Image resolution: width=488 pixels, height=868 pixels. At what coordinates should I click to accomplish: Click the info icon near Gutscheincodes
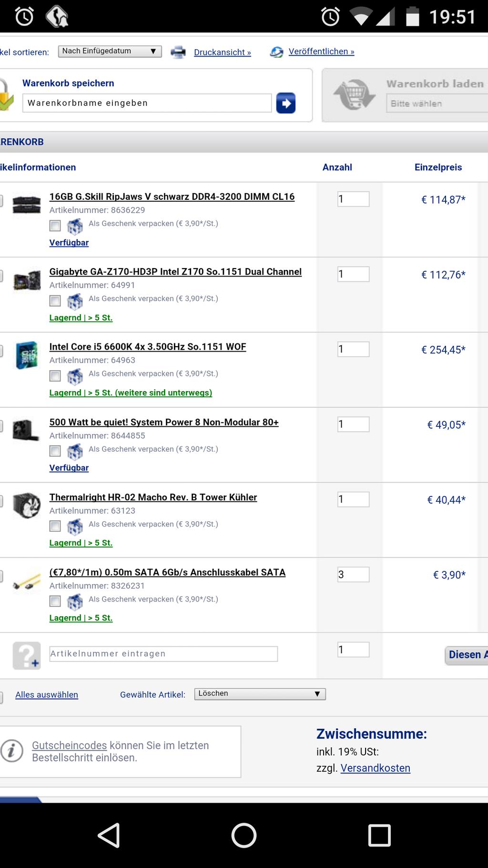(12, 752)
